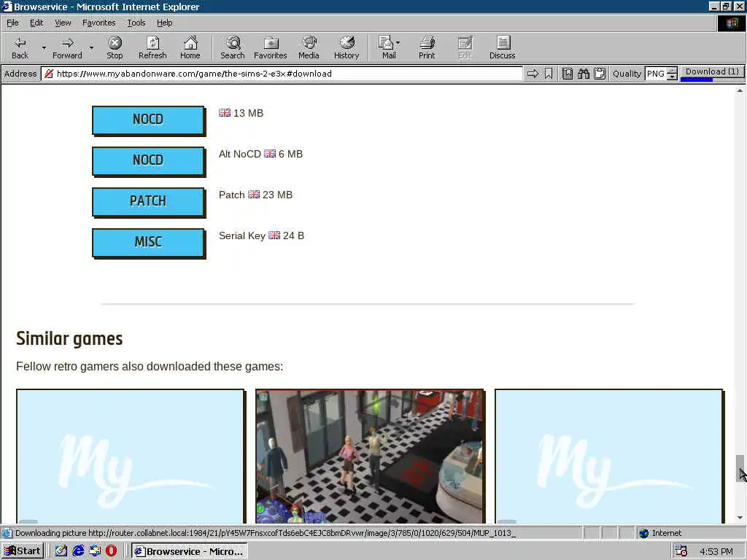Click the third quick launch icon
This screenshot has height=560, width=747.
pyautogui.click(x=94, y=551)
